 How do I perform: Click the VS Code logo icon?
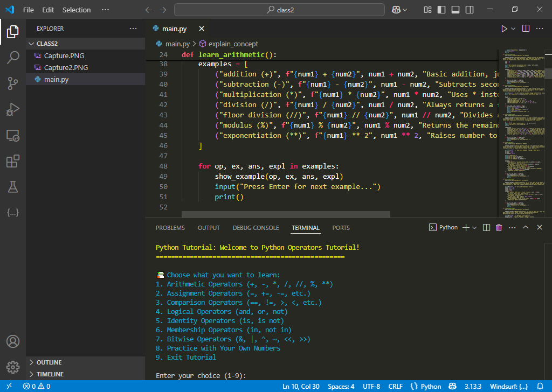pos(10,10)
